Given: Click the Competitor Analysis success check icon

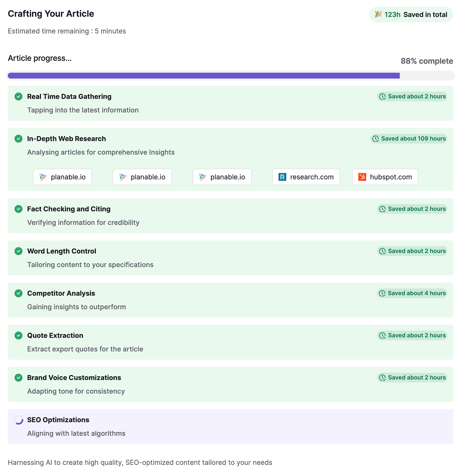Looking at the screenshot, I should 18,293.
